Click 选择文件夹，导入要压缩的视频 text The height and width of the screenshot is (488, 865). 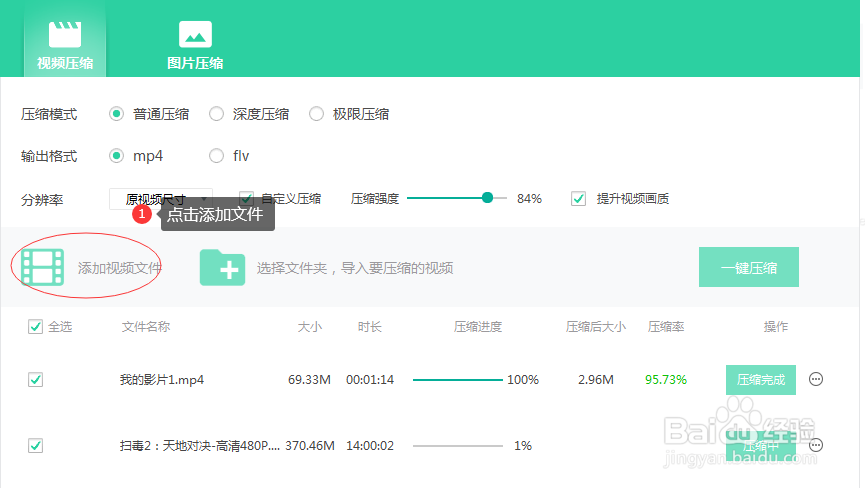click(x=355, y=268)
